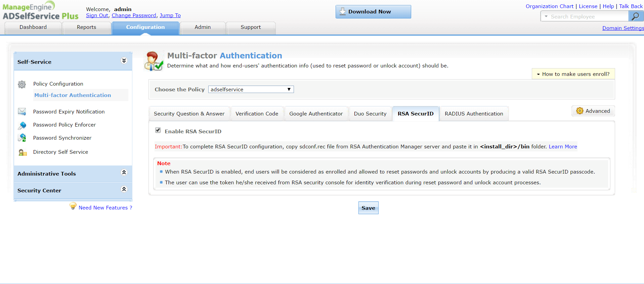Open Advanced settings via the gear icon
Screen dimensions: 644x284
pos(579,111)
